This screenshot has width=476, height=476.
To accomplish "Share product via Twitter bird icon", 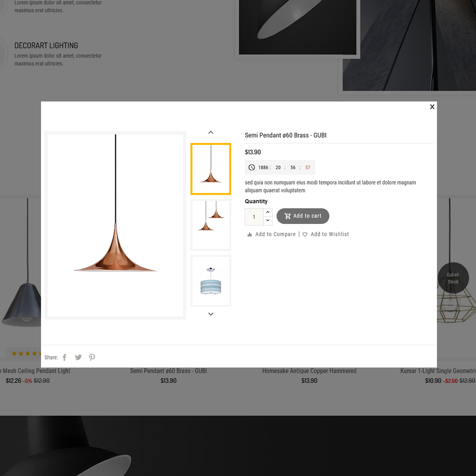I will [x=78, y=357].
